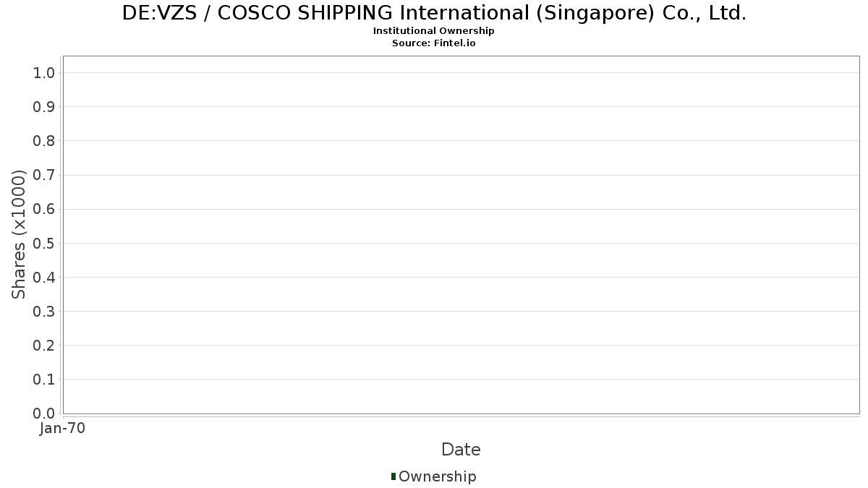Click the Ownership legend color swatch
Screen dimensions: 868x488
[x=393, y=476]
